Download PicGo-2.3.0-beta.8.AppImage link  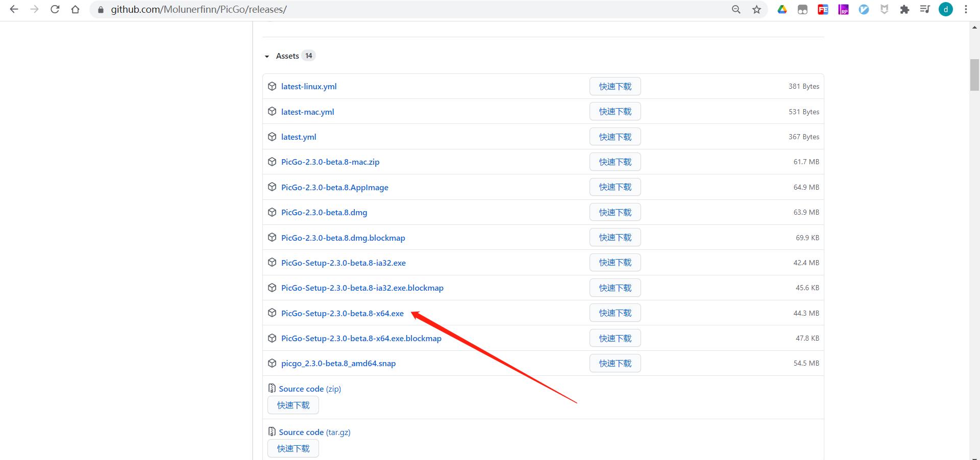tap(335, 187)
